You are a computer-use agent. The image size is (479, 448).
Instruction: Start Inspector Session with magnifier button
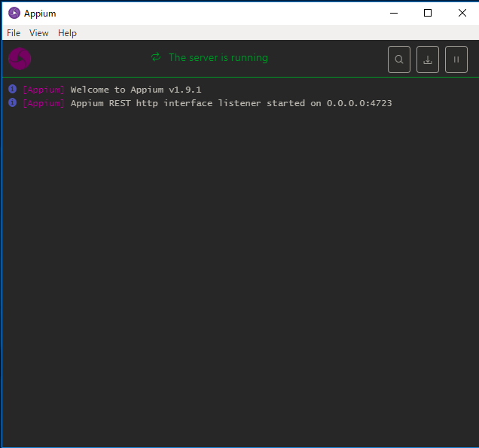pos(399,59)
